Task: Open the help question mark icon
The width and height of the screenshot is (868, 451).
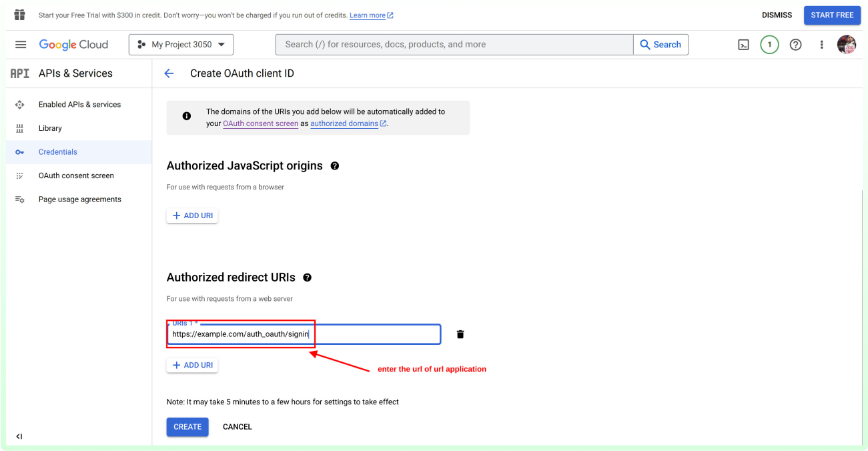Action: [x=795, y=44]
